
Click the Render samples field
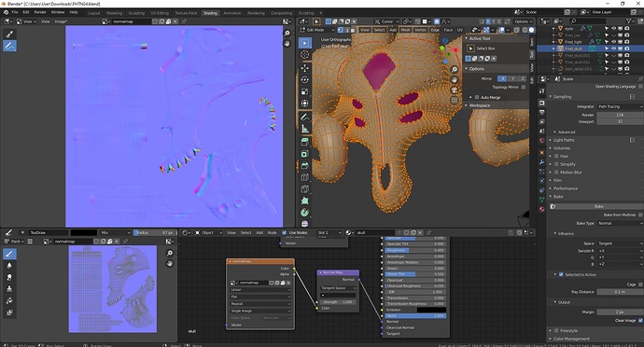tap(620, 115)
